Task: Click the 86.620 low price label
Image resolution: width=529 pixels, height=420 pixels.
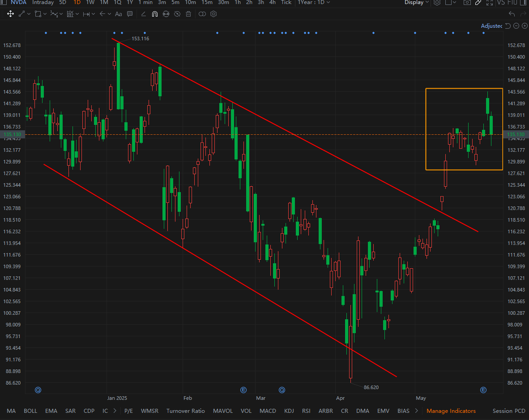Action: [371, 387]
